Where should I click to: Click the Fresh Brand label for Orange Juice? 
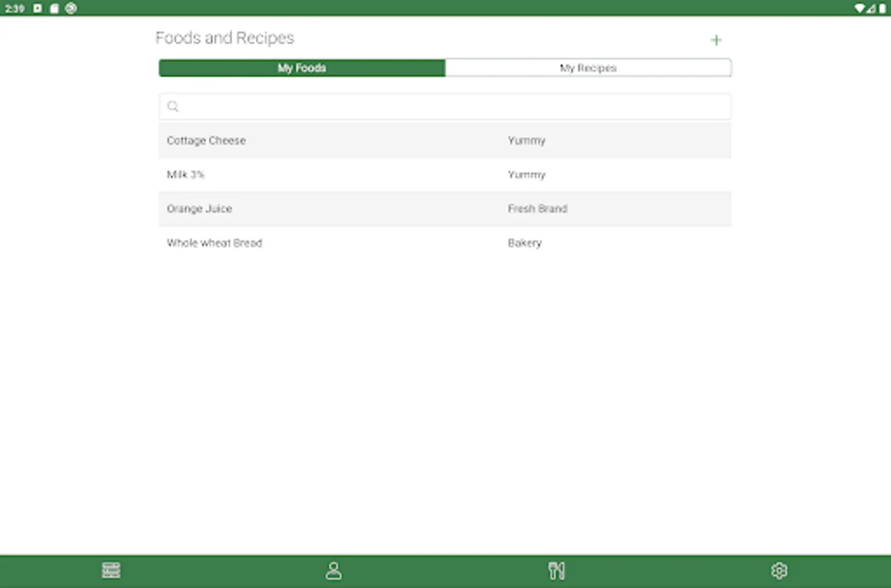pos(537,208)
